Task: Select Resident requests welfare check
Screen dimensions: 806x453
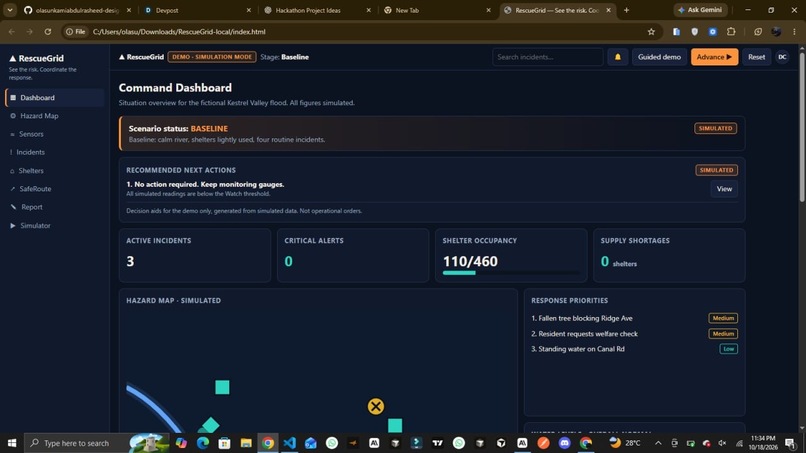Action: click(584, 334)
